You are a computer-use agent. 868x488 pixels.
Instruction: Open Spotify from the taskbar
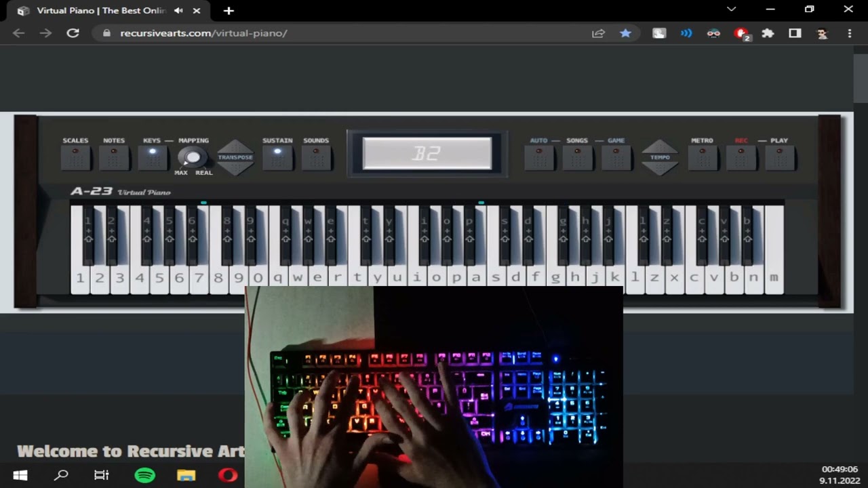[x=145, y=475]
